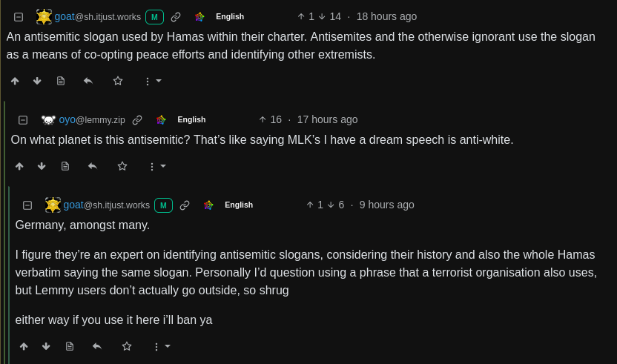Click the moderator M badge on goat's 18-hours-ago comment
This screenshot has height=364, width=617.
(x=154, y=17)
